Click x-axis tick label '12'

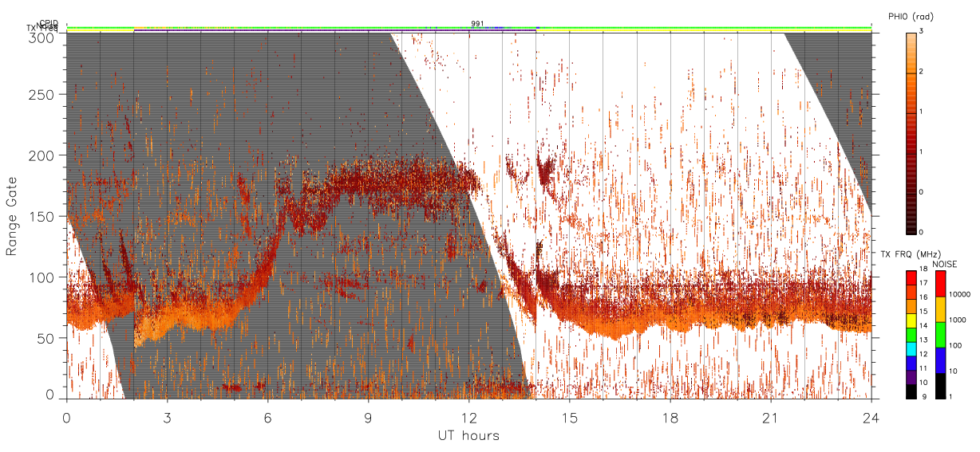[x=468, y=418]
